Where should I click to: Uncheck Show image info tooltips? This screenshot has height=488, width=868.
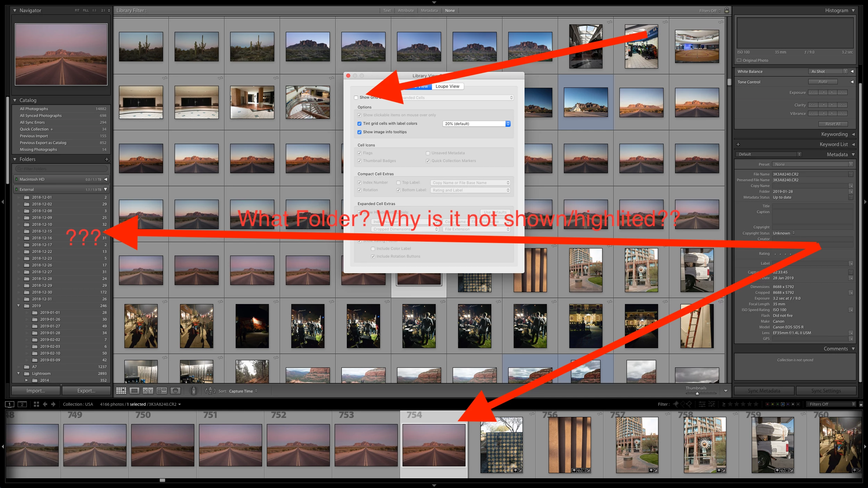(359, 132)
